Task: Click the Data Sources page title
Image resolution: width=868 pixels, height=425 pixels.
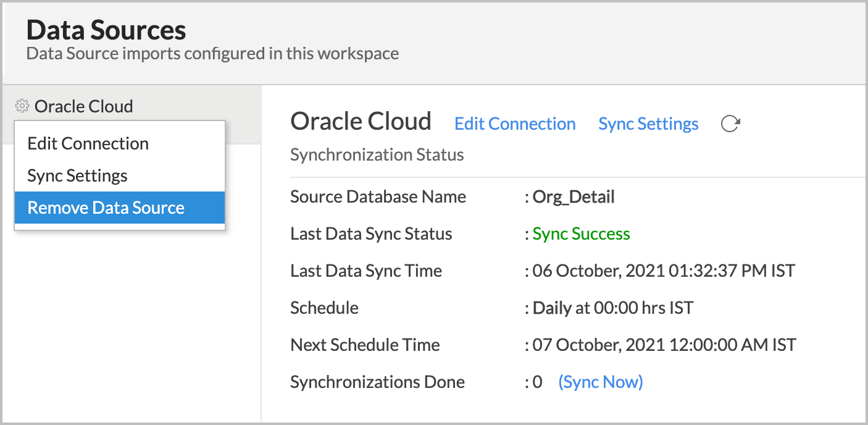Action: point(106,29)
